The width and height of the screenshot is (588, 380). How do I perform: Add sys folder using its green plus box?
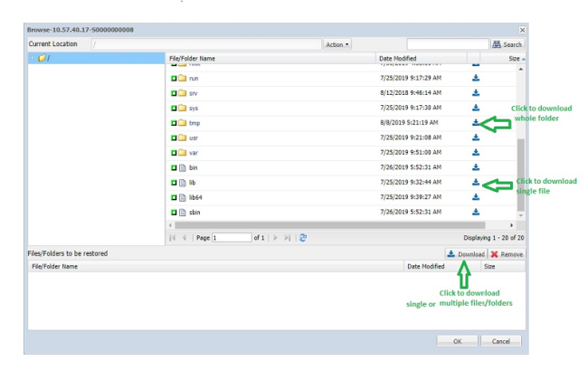[x=174, y=108]
